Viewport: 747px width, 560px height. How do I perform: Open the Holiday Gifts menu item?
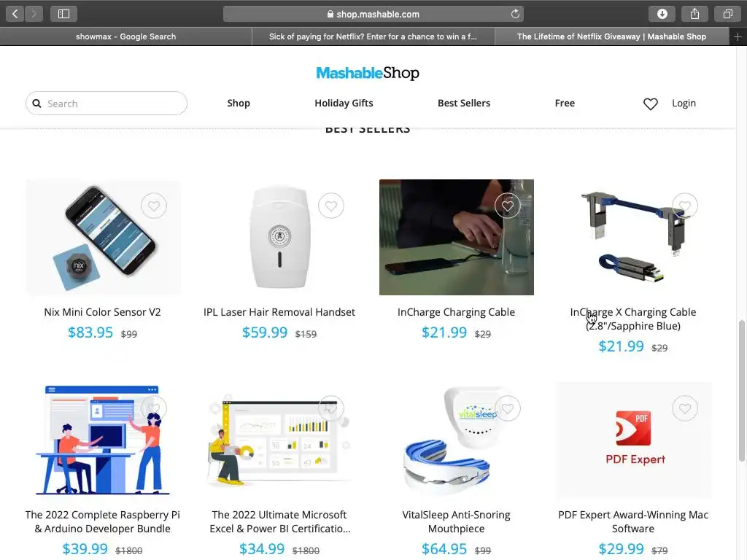344,103
